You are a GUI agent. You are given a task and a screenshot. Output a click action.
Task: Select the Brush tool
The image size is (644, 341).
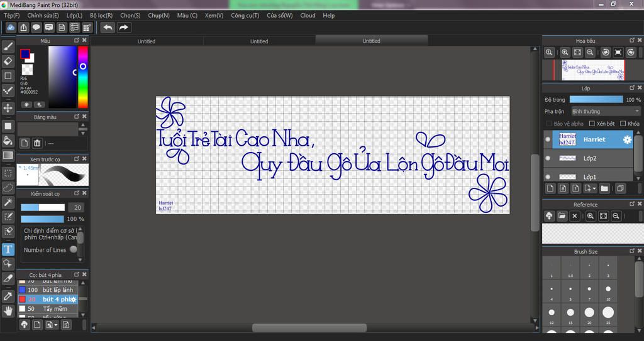(8, 46)
